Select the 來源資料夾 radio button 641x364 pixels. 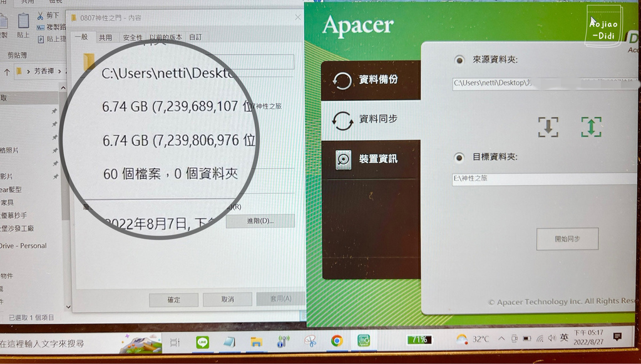(x=459, y=60)
